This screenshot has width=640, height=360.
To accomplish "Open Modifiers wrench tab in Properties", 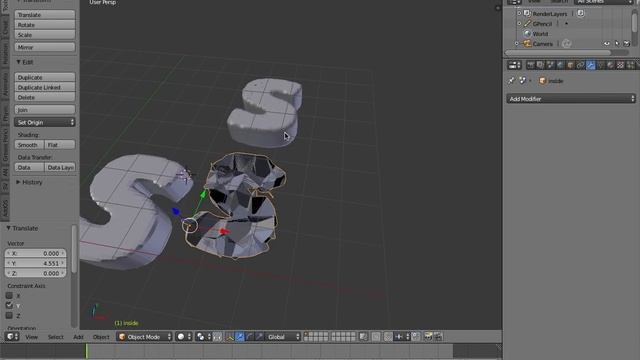I will coord(591,65).
